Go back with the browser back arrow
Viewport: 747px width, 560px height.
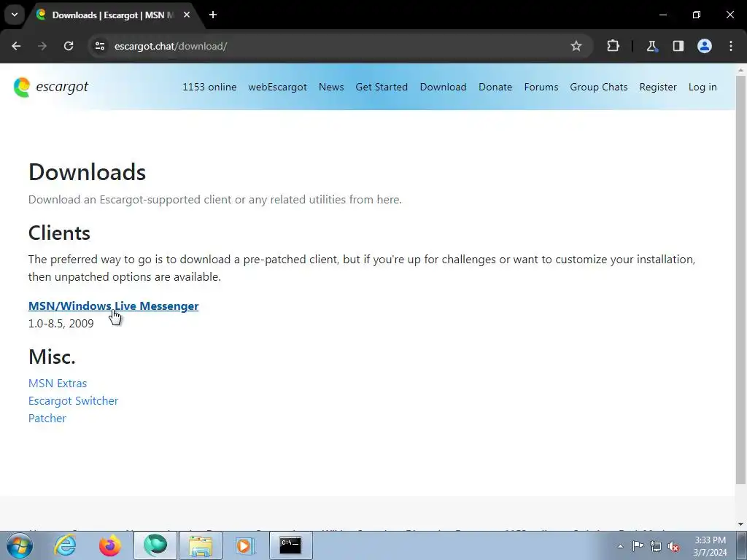(x=16, y=46)
